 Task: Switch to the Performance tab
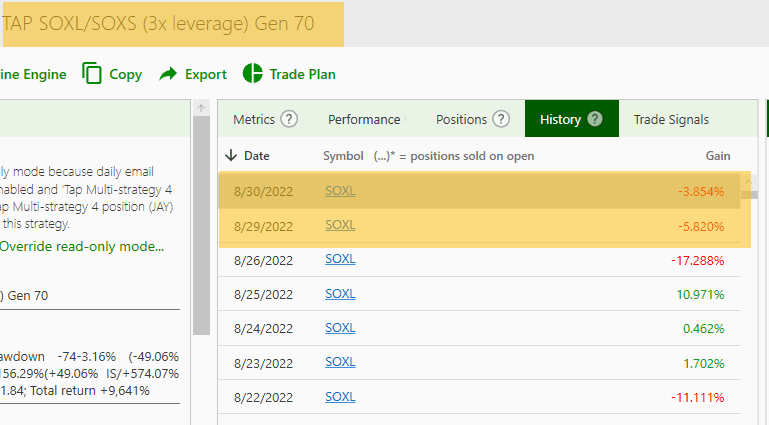coord(364,119)
